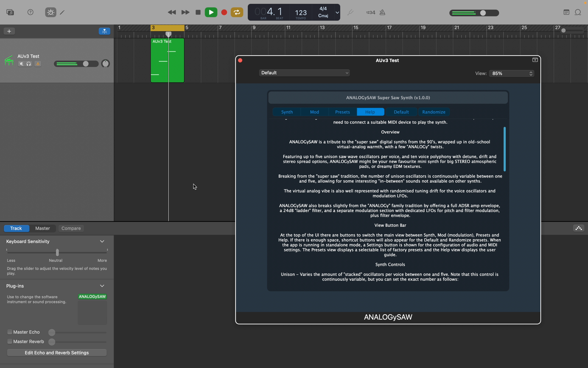Click the Master Echo amount slider
Viewport: 588px width, 368px height.
[77, 333]
